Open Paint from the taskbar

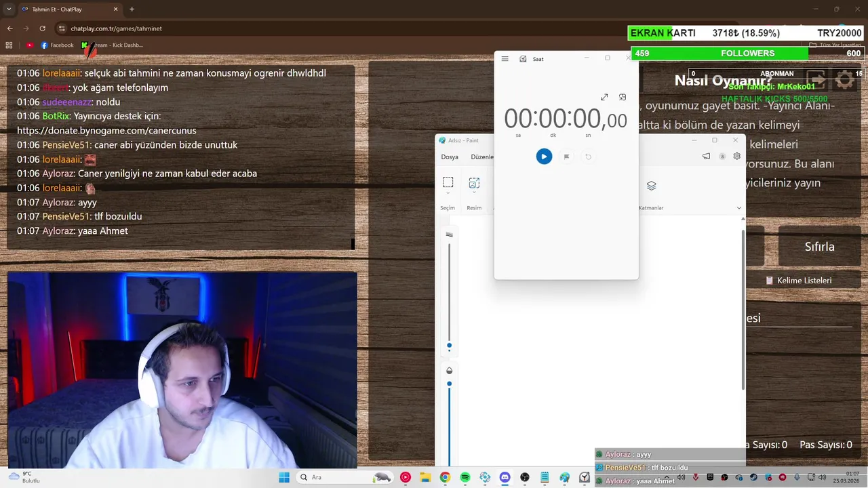click(x=564, y=477)
